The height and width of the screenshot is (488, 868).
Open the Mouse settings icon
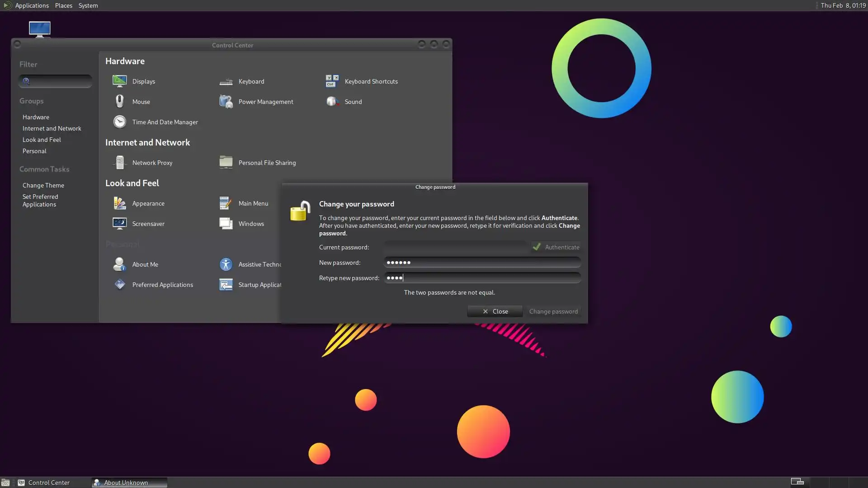[x=120, y=102]
